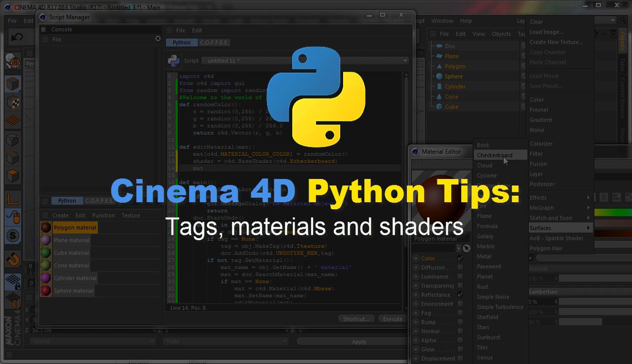Click the Cube object icon in Objects list
632x364 pixels.
click(439, 107)
